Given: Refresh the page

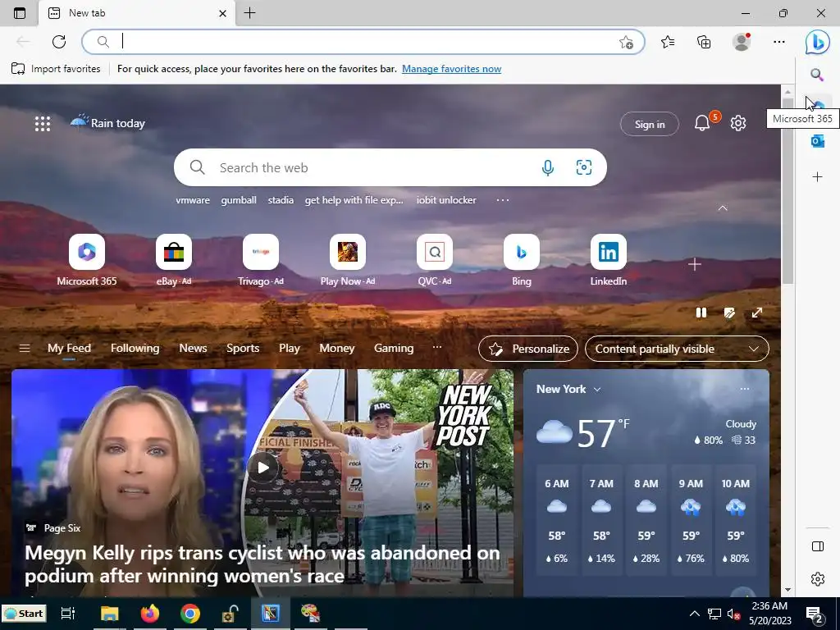Looking at the screenshot, I should click(59, 42).
